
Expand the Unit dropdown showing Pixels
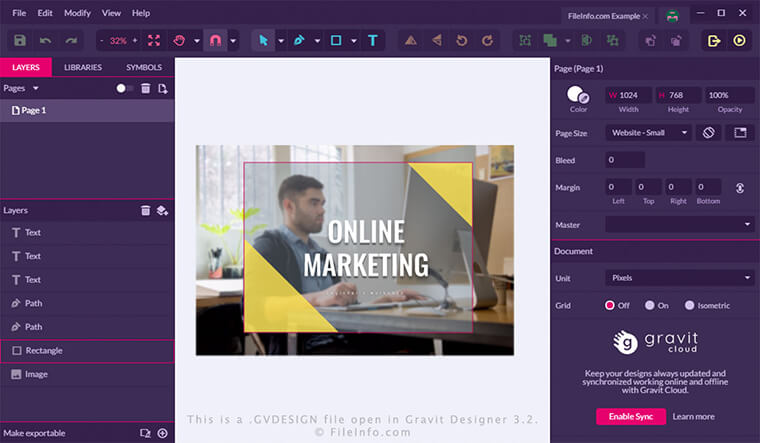680,277
